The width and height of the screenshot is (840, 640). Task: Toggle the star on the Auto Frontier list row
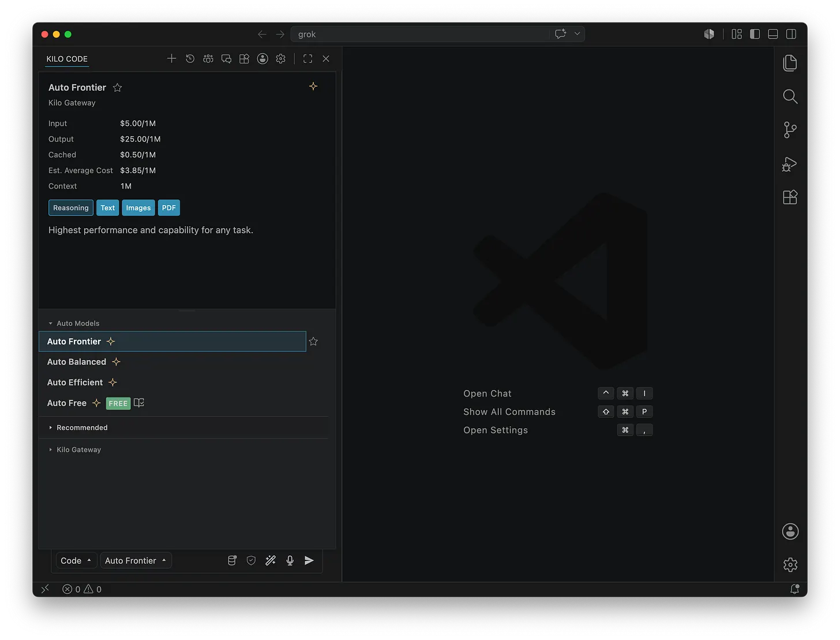(313, 342)
